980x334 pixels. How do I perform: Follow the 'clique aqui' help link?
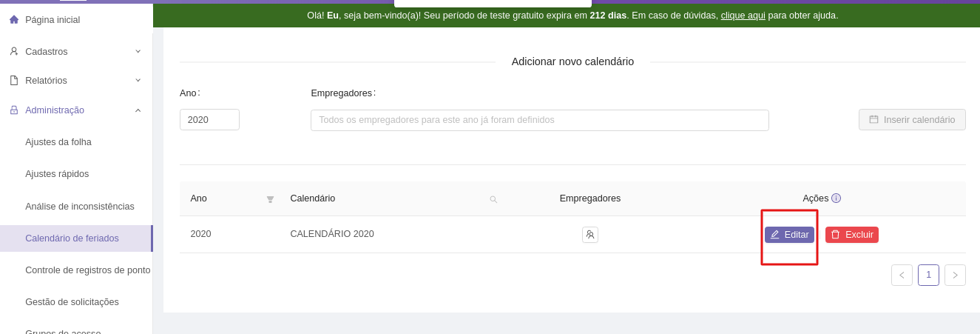(743, 16)
